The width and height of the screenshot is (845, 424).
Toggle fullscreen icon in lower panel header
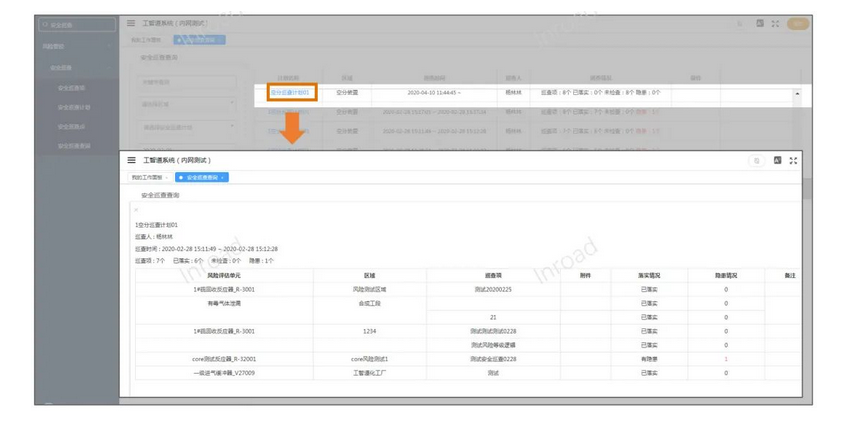pyautogui.click(x=794, y=160)
